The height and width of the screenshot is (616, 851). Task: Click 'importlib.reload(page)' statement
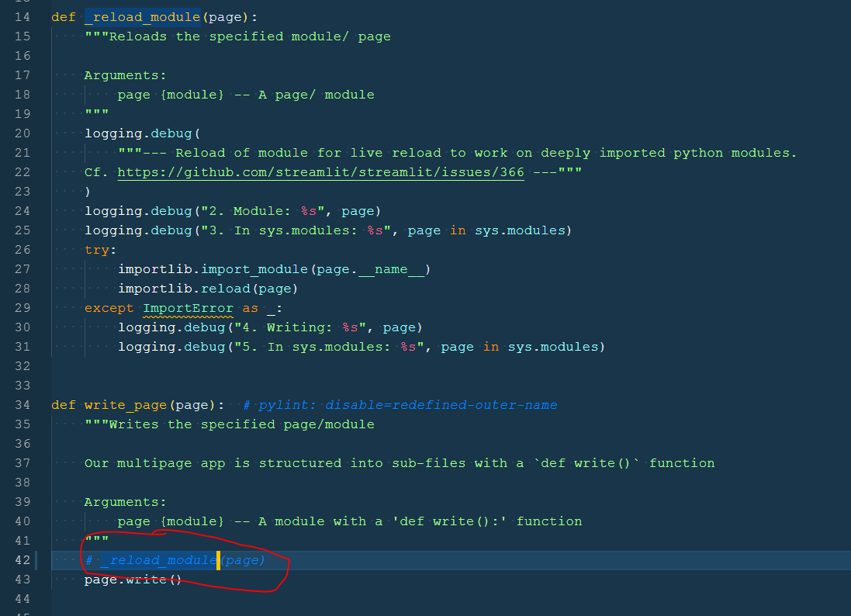click(208, 289)
